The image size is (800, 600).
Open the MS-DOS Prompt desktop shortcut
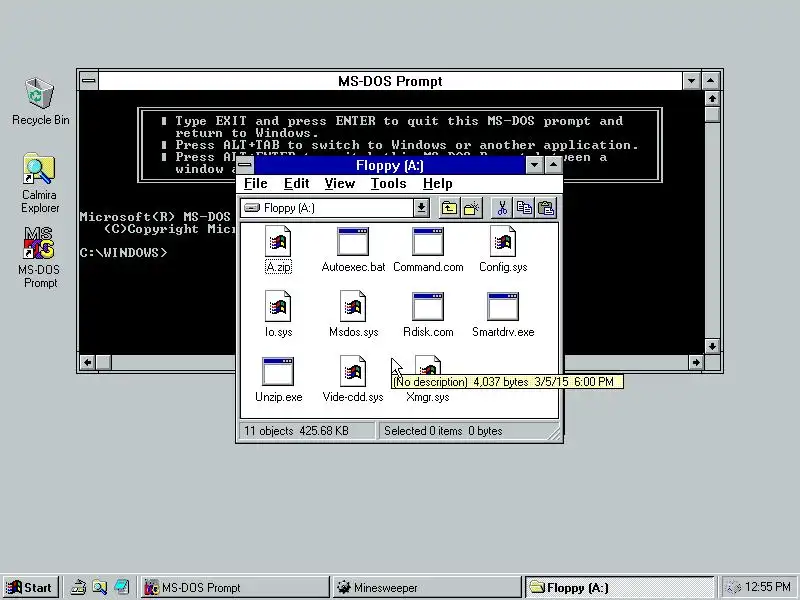click(x=39, y=243)
